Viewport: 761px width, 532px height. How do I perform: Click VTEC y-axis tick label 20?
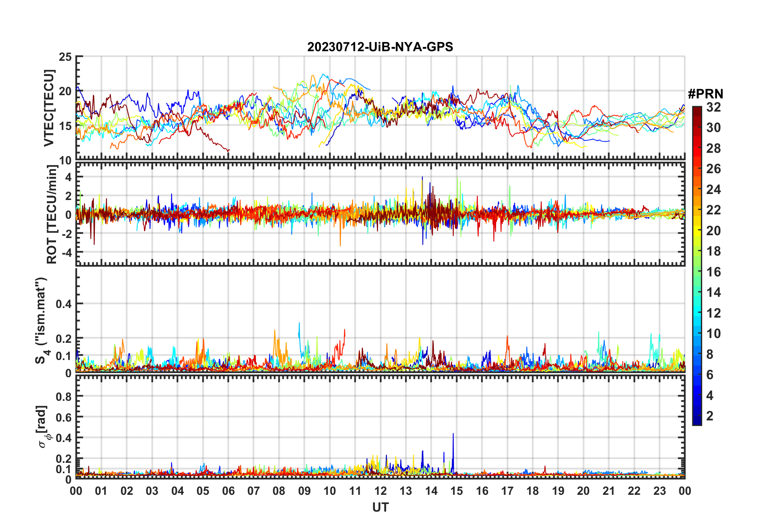(x=65, y=92)
